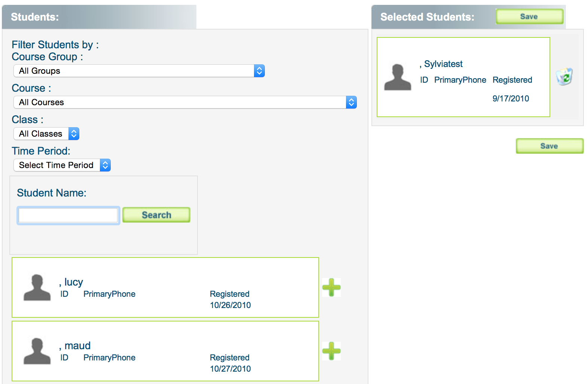This screenshot has height=384, width=588.
Task: Remove Sylviatest with the recycle bin icon
Action: tap(564, 77)
